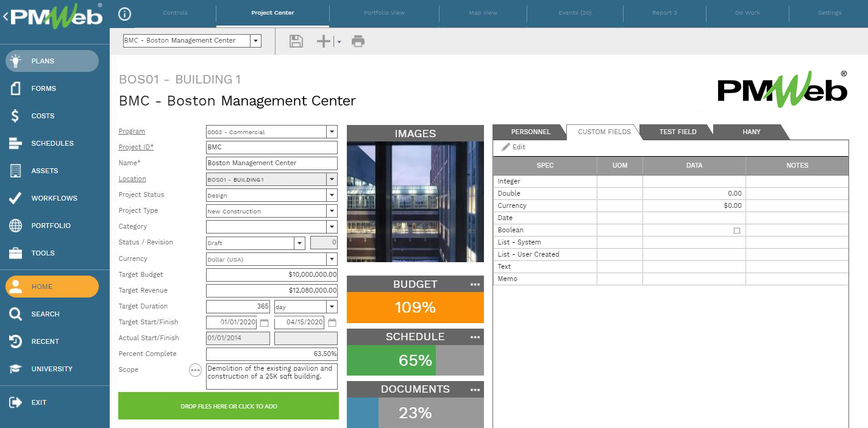
Task: Click the Info icon next to the logo
Action: 125,15
